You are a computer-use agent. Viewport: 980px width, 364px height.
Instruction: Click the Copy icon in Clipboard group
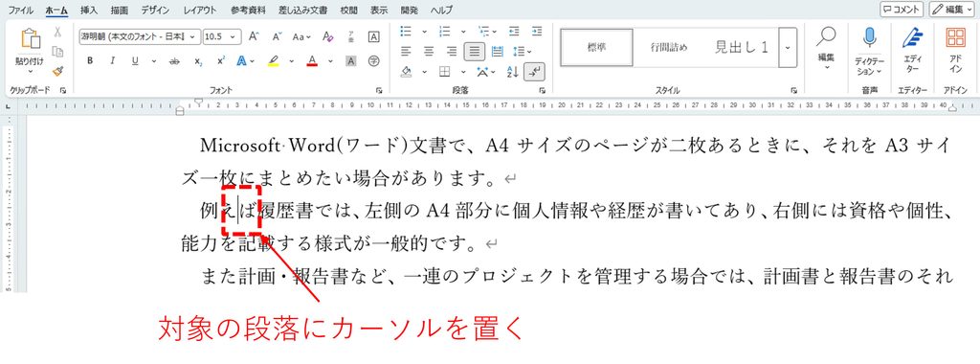[57, 52]
